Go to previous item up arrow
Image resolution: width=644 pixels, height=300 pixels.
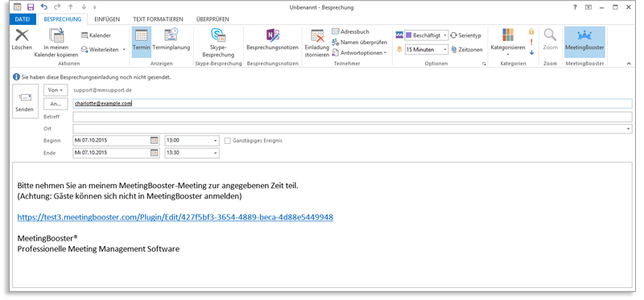pyautogui.click(x=72, y=7)
